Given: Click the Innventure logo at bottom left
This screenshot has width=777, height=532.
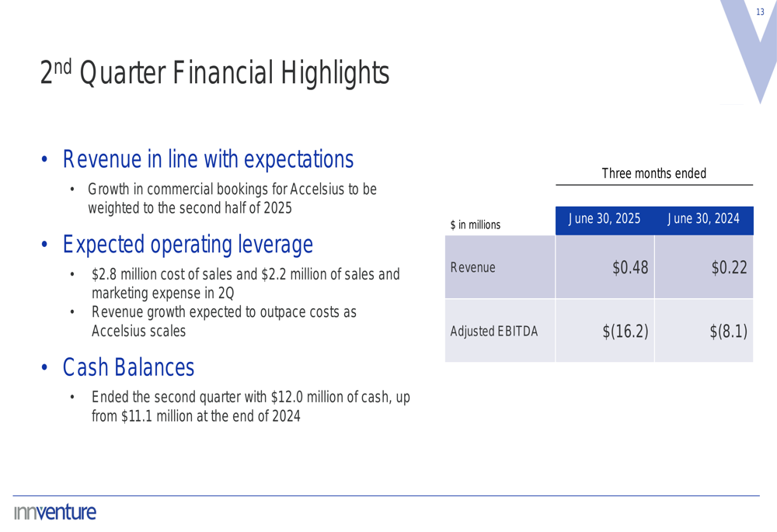Looking at the screenshot, I should tap(54, 513).
